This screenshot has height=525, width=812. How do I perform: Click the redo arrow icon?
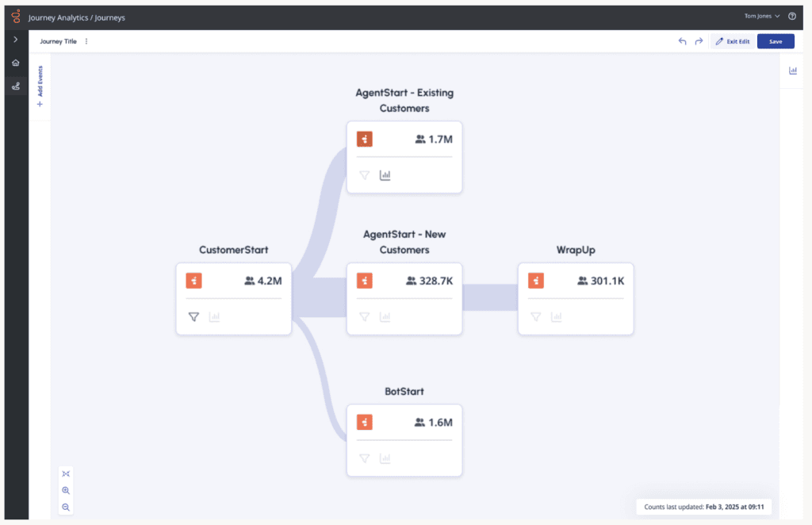point(699,41)
